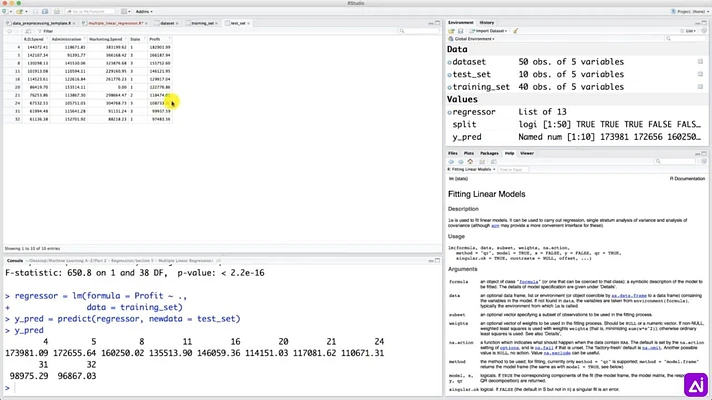This screenshot has width=712, height=400.
Task: Open the aov link in Description
Action: point(495,226)
